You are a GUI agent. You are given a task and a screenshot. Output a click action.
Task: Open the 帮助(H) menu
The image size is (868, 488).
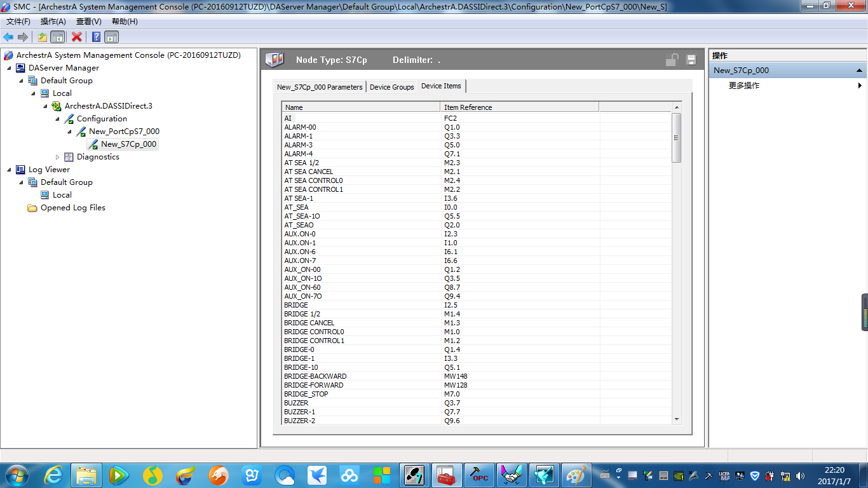tap(125, 22)
